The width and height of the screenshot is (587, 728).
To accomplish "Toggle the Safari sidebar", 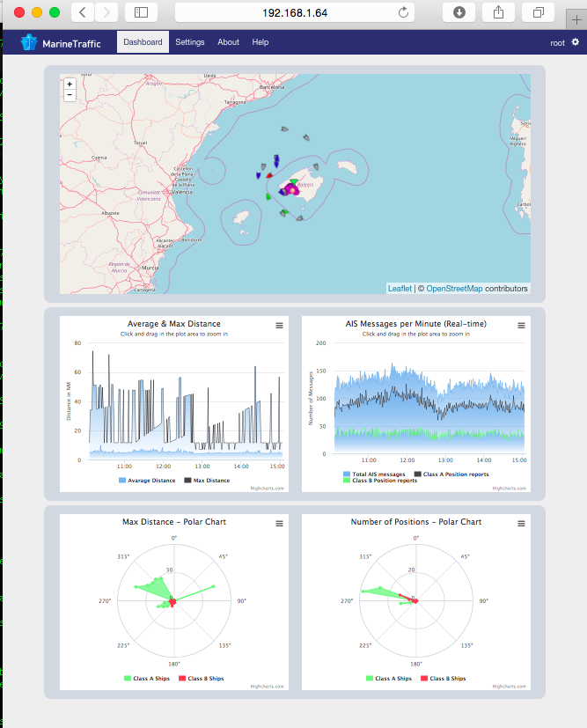I will click(141, 12).
